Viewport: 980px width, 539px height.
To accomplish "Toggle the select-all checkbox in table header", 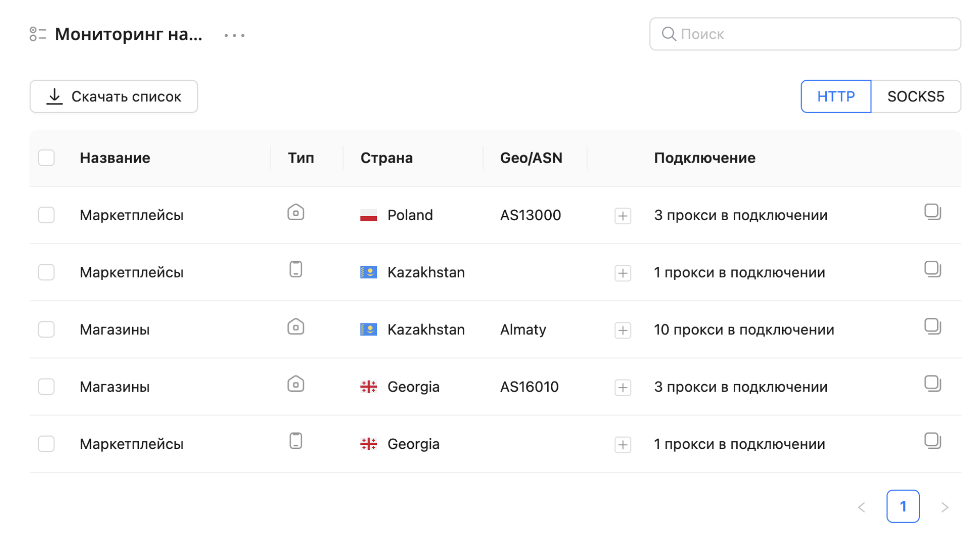I will (x=46, y=158).
